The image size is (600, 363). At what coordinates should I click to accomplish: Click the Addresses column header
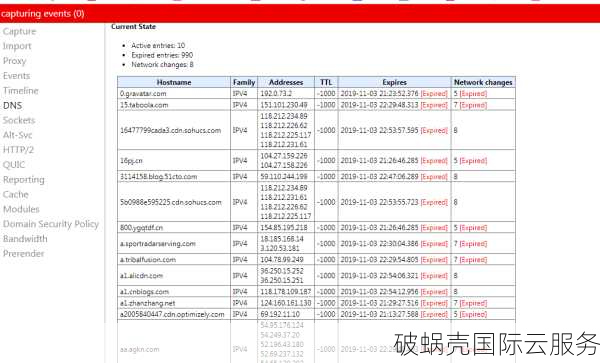coord(286,82)
